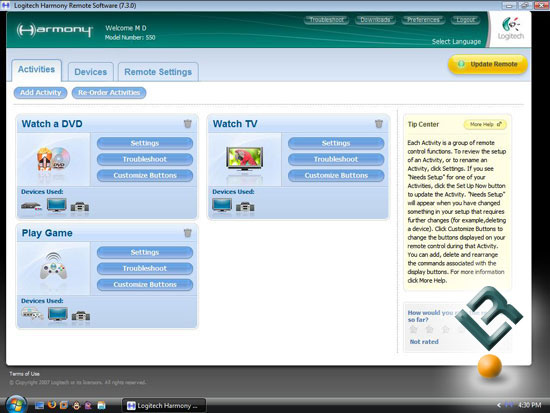This screenshot has width=550, height=413.
Task: Expand hidden system tray icons arrow
Action: click(x=498, y=405)
